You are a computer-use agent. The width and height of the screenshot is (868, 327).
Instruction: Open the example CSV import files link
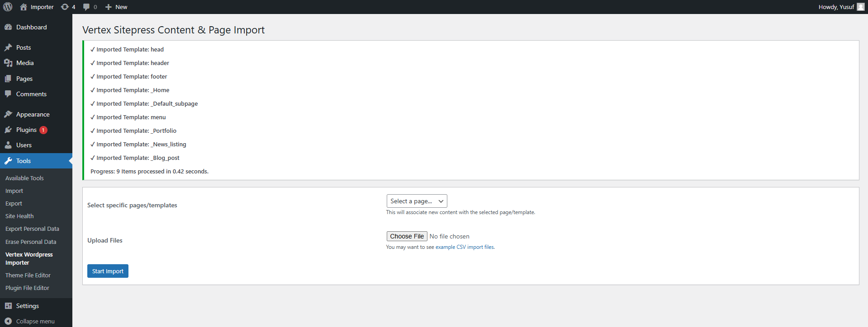465,247
